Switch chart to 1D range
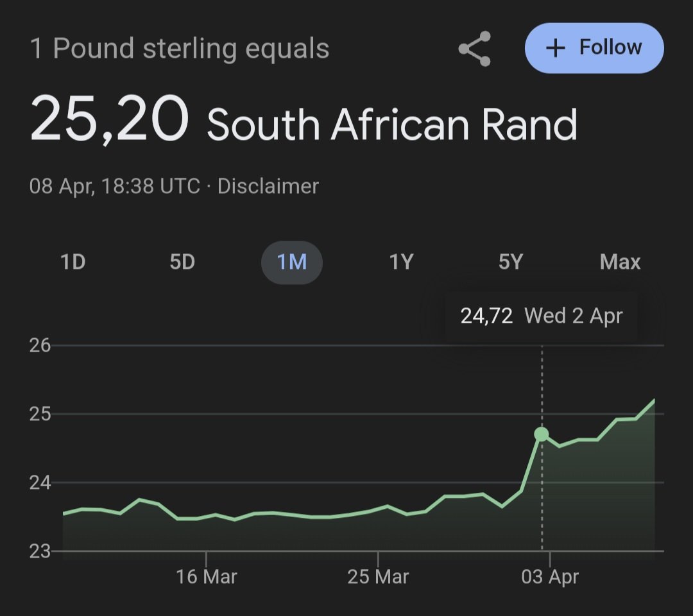Screen dimensions: 693x616 coord(73,262)
